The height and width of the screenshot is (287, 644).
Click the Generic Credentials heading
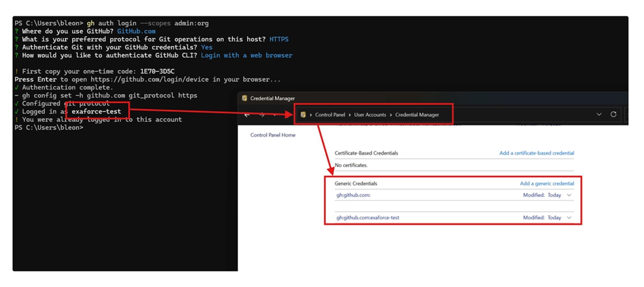click(x=356, y=183)
